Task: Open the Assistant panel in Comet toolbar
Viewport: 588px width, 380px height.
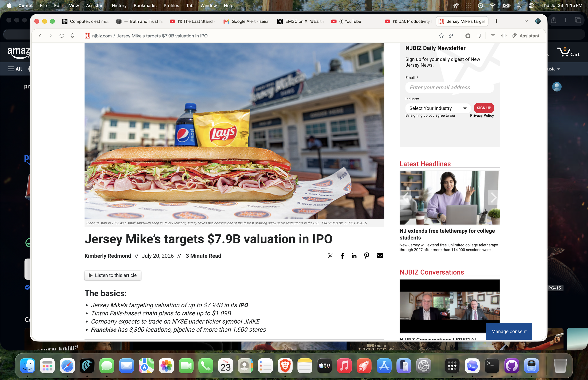Action: click(x=526, y=36)
